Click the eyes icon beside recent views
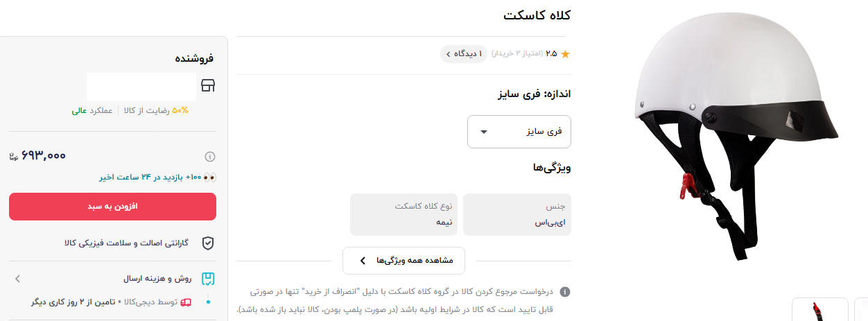 210,177
